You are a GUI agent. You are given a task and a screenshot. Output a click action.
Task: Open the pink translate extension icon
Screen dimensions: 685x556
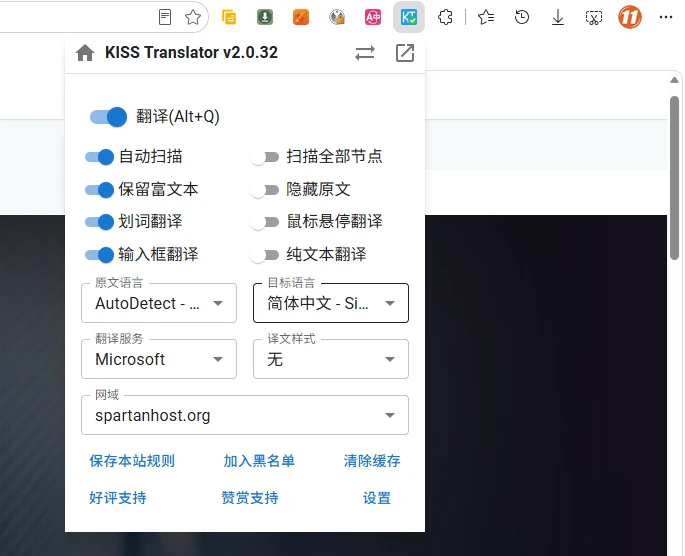coord(373,17)
